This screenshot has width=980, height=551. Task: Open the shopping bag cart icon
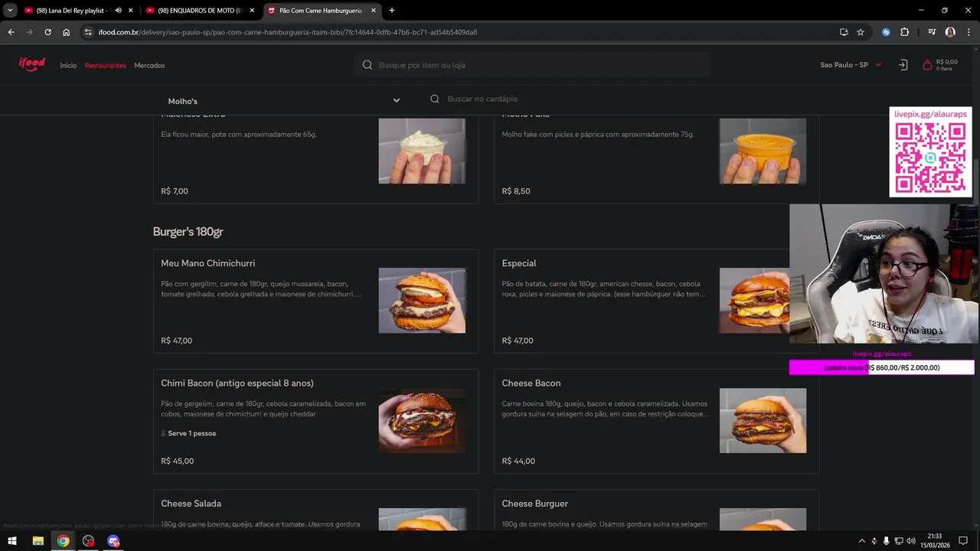927,65
